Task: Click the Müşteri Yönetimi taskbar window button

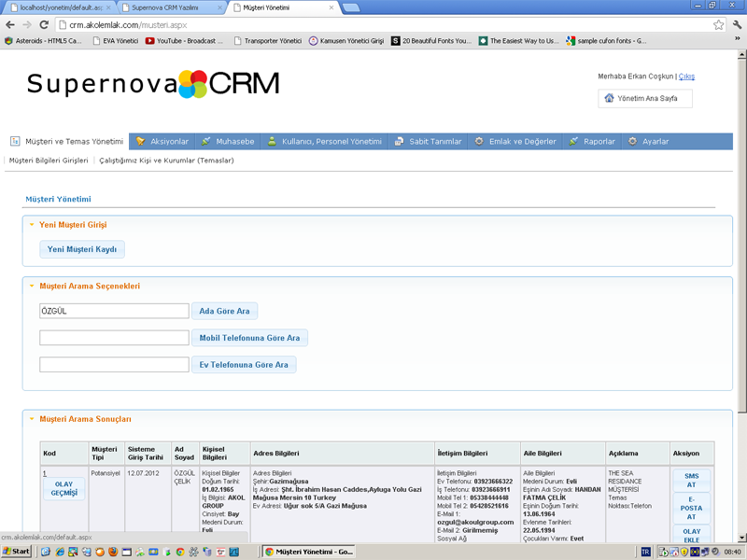Action: 310,552
